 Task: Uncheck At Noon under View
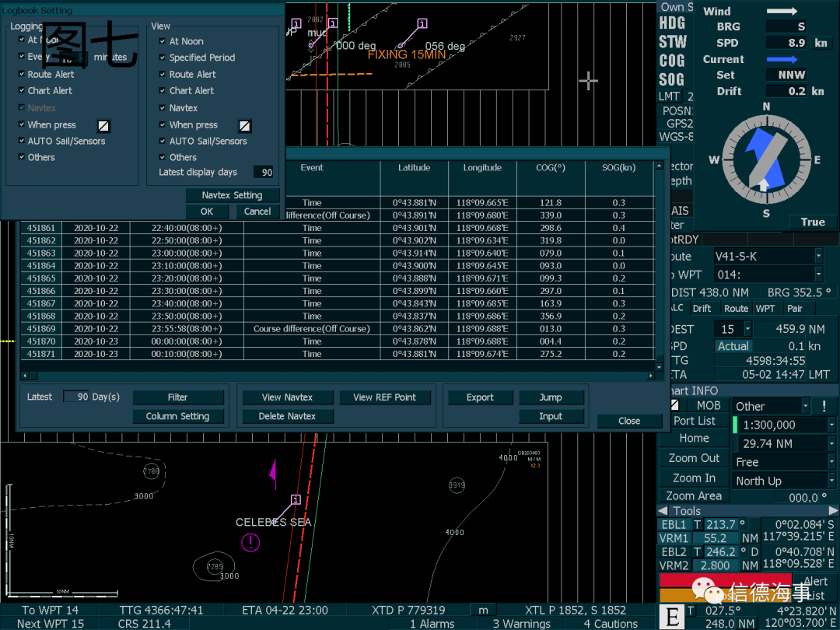[163, 40]
